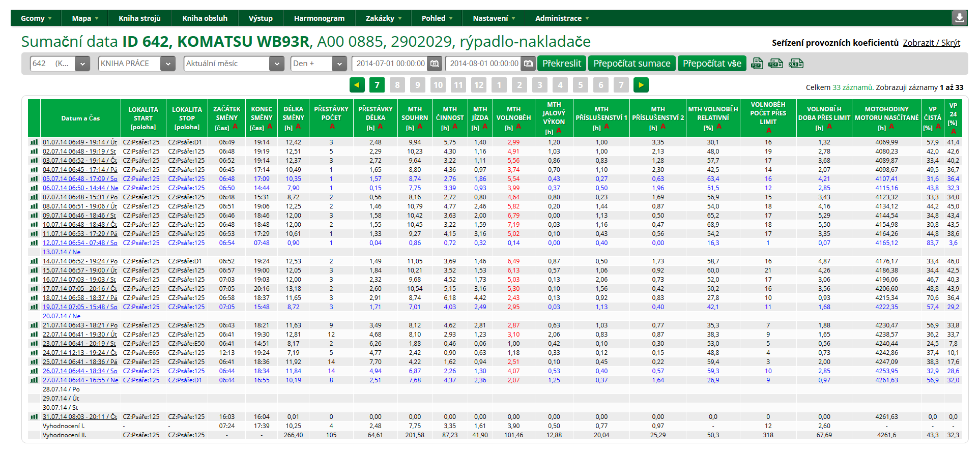Viewport: 980px width, 454px height.
Task: Open chart icon for the 01.07.14 row
Action: [34, 142]
